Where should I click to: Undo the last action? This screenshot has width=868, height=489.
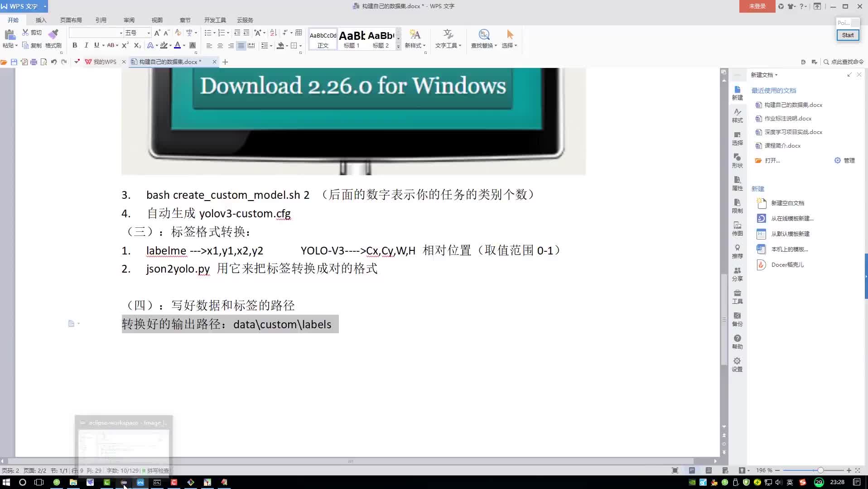click(54, 62)
